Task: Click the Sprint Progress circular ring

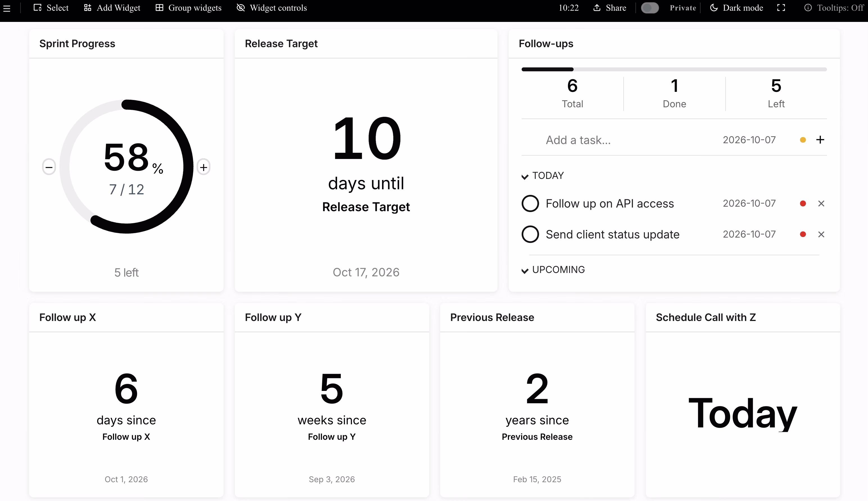Action: pos(126,167)
